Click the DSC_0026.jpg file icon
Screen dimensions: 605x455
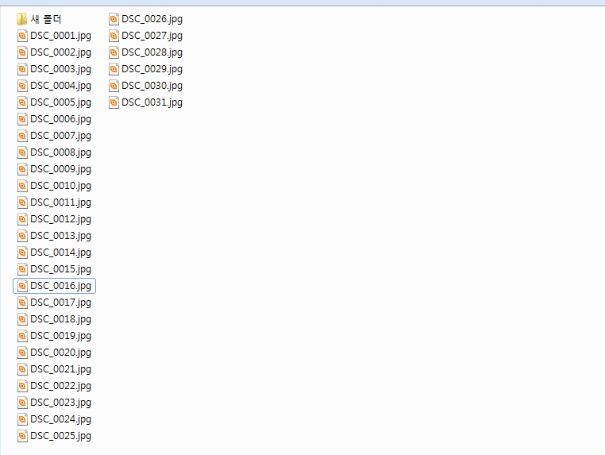[113, 19]
